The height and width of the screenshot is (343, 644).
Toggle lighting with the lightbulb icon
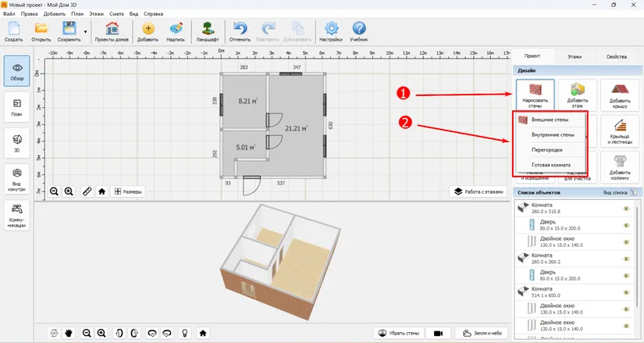click(x=185, y=333)
